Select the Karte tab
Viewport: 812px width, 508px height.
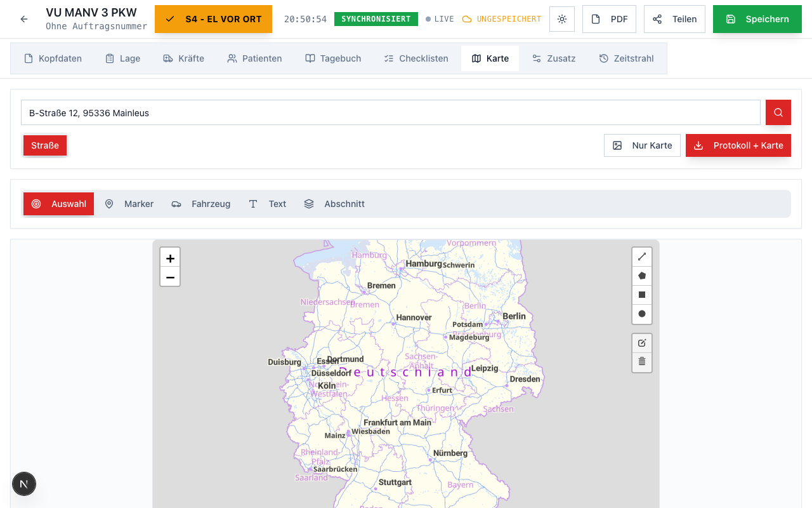click(490, 58)
